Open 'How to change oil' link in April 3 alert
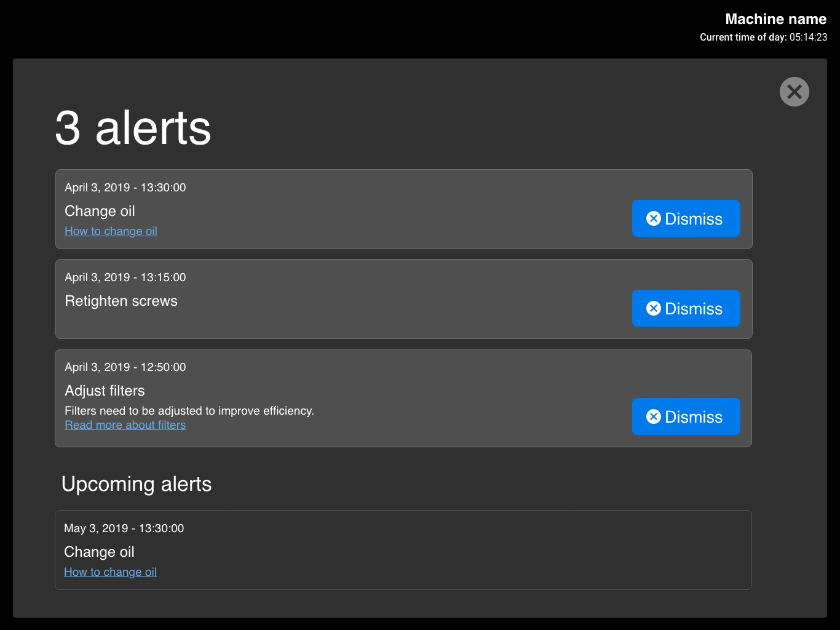This screenshot has width=840, height=630. [x=111, y=231]
